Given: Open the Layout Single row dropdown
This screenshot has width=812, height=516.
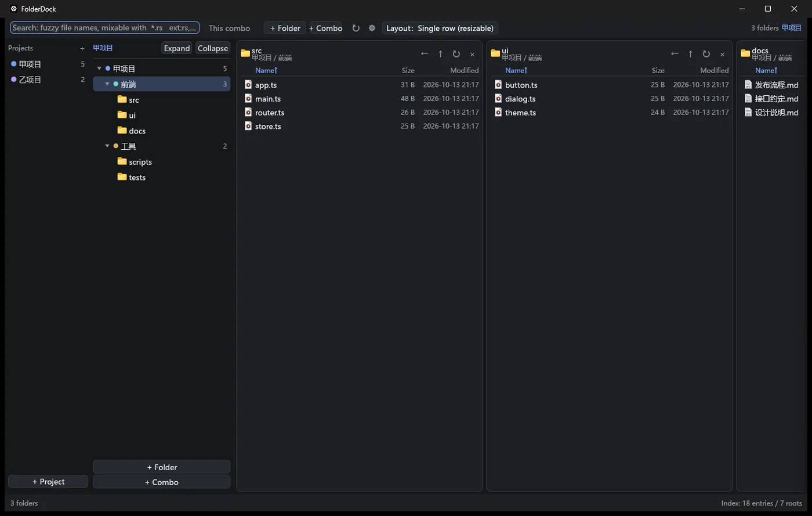Looking at the screenshot, I should 440,28.
